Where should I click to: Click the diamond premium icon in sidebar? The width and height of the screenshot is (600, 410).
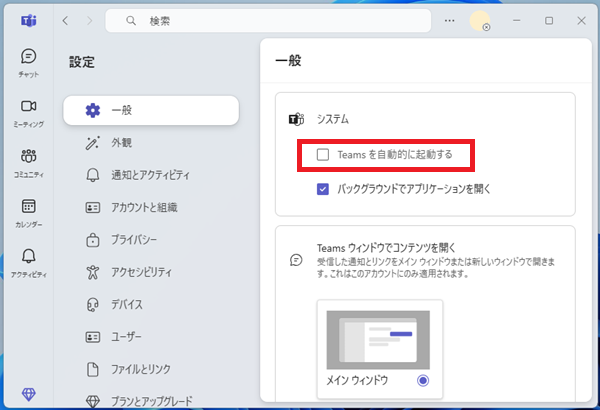point(29,394)
